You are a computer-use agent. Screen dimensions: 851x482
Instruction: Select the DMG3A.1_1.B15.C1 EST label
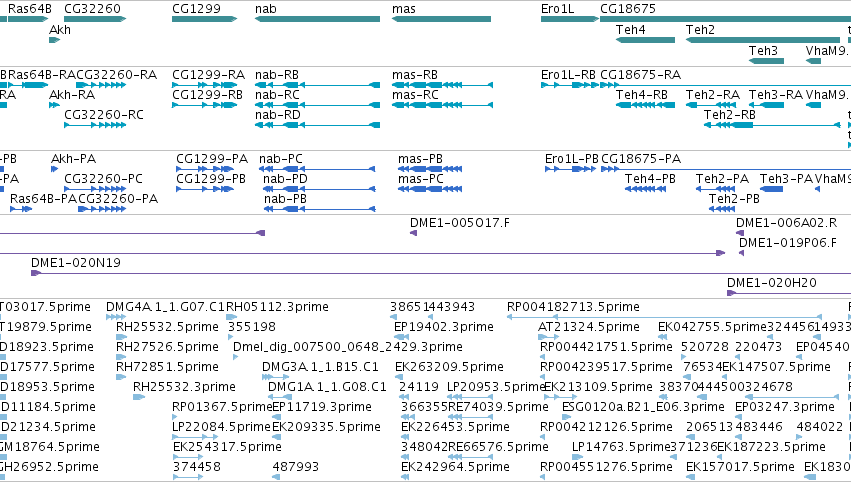point(320,367)
